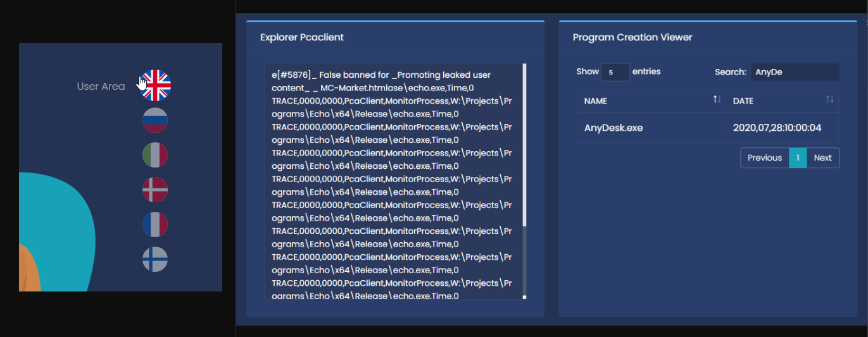868x337 pixels.
Task: Click the Finnish flag language icon
Action: [155, 259]
